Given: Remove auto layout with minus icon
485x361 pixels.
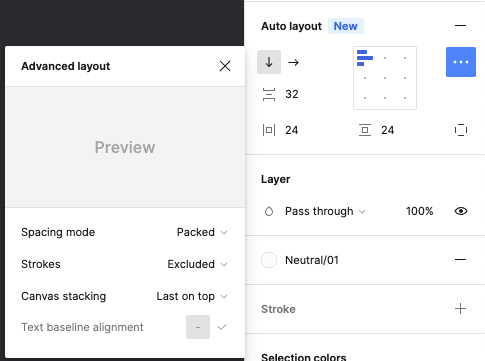Looking at the screenshot, I should click(x=460, y=26).
